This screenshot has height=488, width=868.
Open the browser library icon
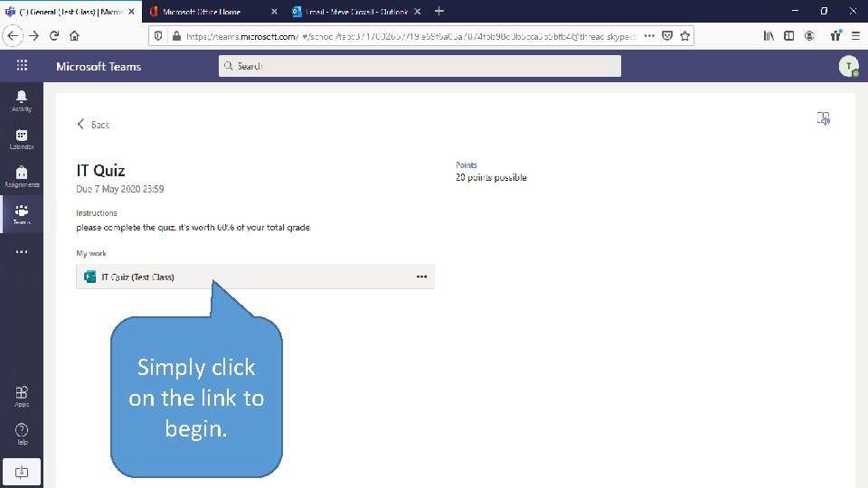coord(769,36)
